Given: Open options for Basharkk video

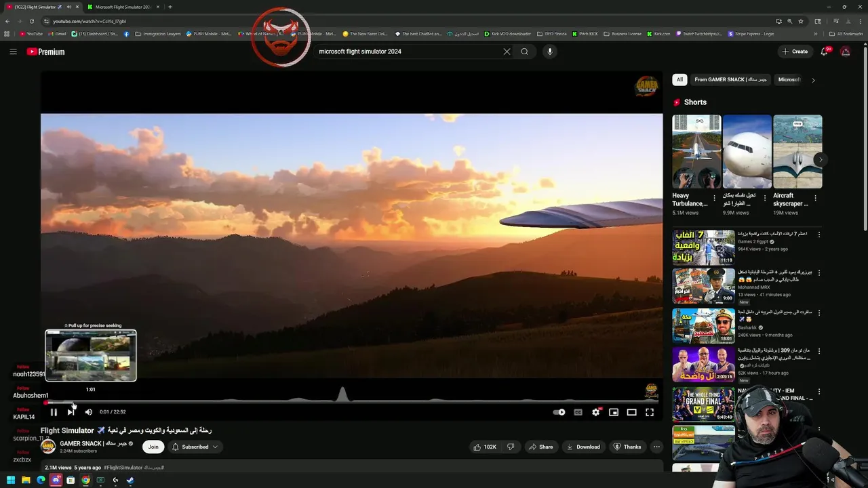Looking at the screenshot, I should (818, 313).
